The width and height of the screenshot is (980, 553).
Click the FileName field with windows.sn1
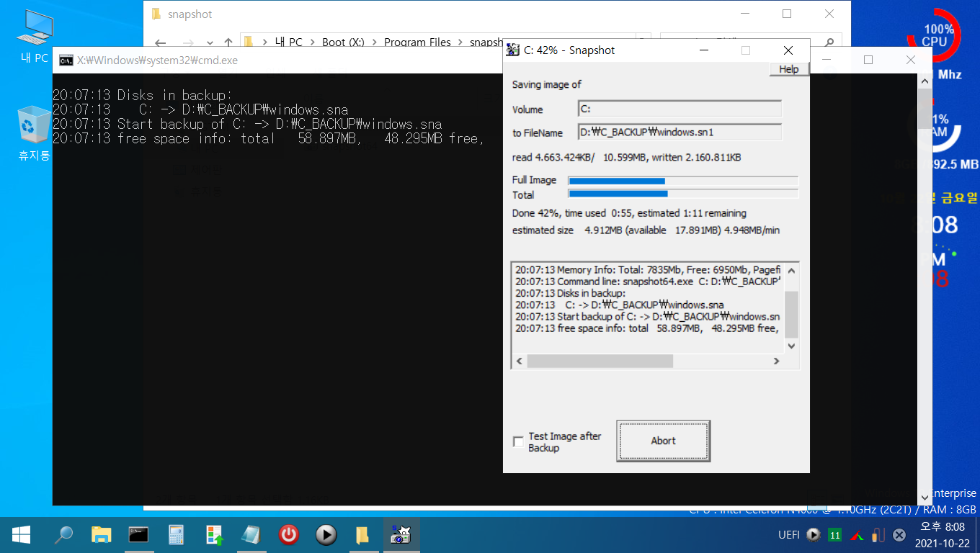(x=680, y=132)
